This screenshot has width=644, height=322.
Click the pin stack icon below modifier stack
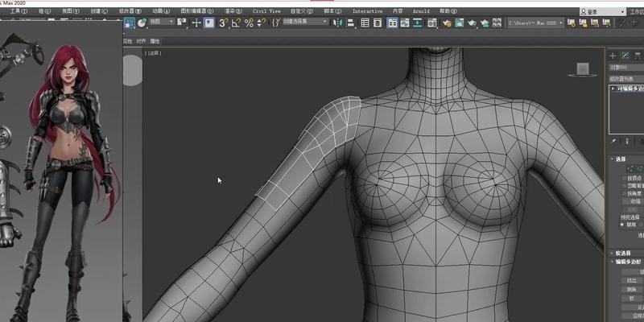point(614,142)
